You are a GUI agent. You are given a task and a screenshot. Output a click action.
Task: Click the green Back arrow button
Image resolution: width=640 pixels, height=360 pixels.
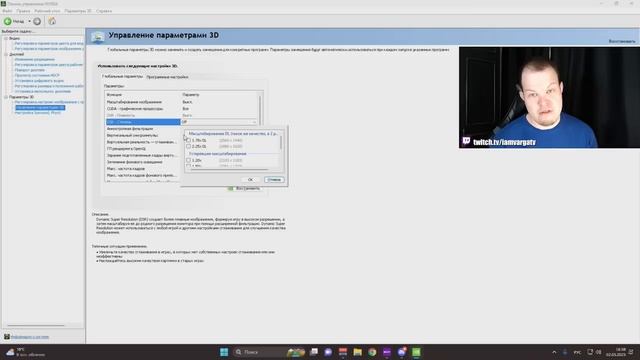tap(8, 21)
